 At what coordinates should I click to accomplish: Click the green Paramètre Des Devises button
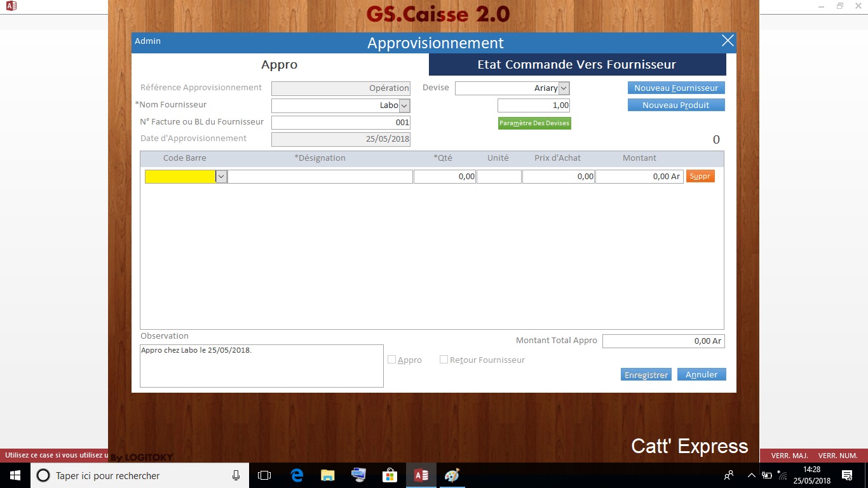(x=534, y=123)
